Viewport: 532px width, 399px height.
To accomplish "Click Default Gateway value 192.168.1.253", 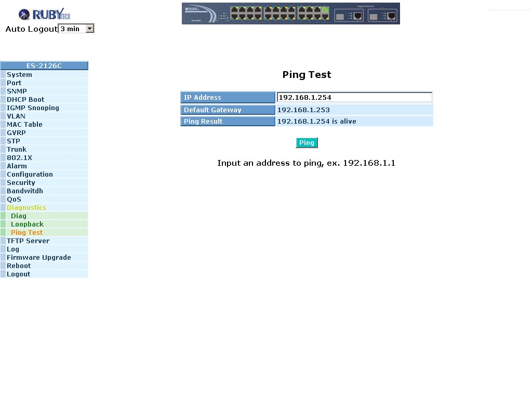I will click(x=303, y=110).
